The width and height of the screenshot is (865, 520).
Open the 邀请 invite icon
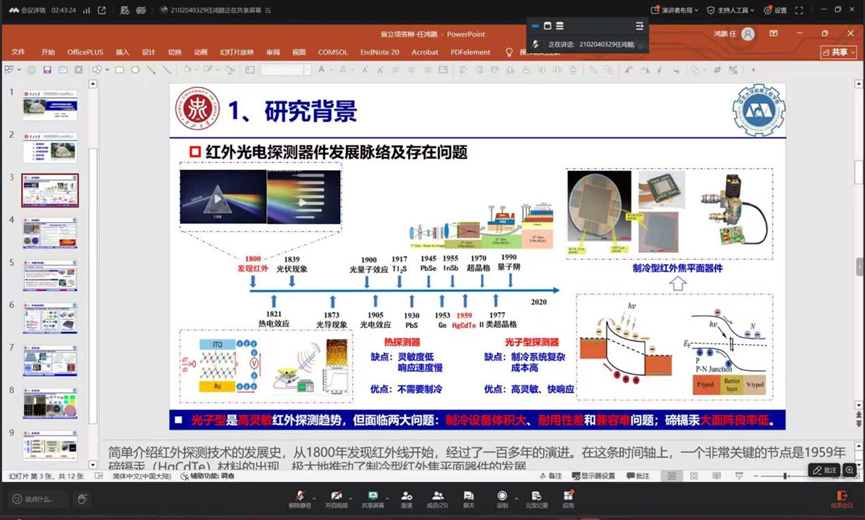click(x=407, y=498)
